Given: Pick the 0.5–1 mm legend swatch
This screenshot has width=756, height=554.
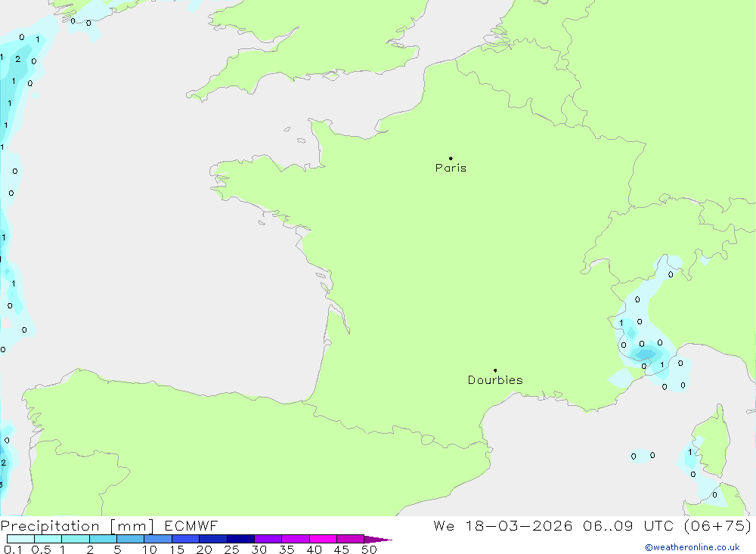Looking at the screenshot, I should [x=48, y=539].
